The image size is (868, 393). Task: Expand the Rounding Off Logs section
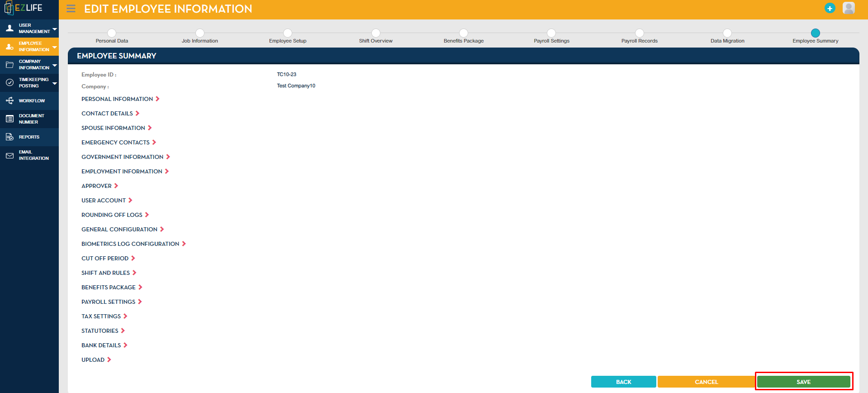point(115,215)
